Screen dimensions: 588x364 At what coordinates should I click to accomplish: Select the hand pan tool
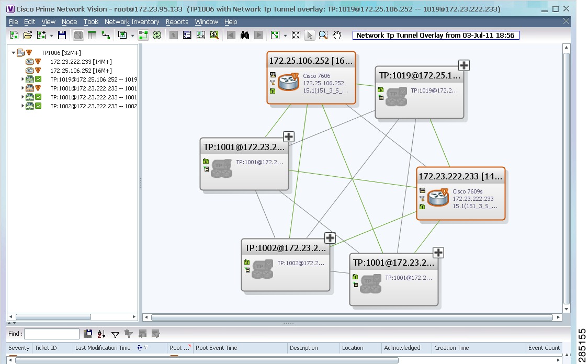click(x=337, y=35)
